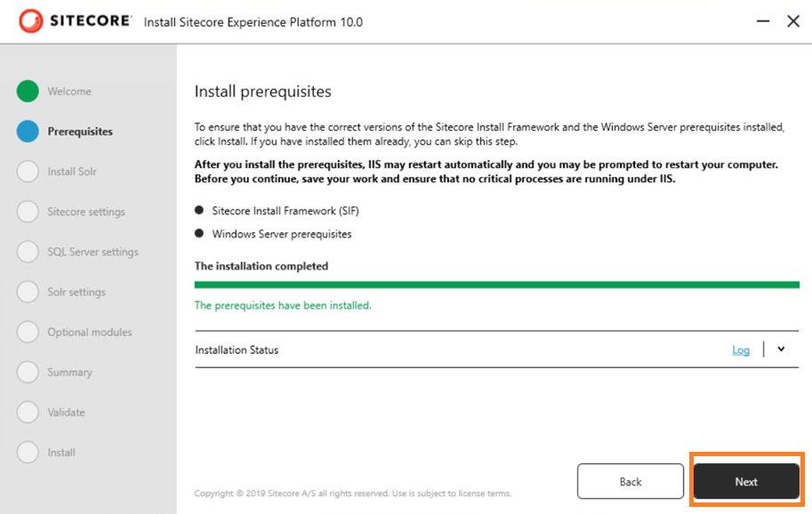Click the blue Prerequisites step circle
This screenshot has width=812, height=514.
[x=28, y=132]
